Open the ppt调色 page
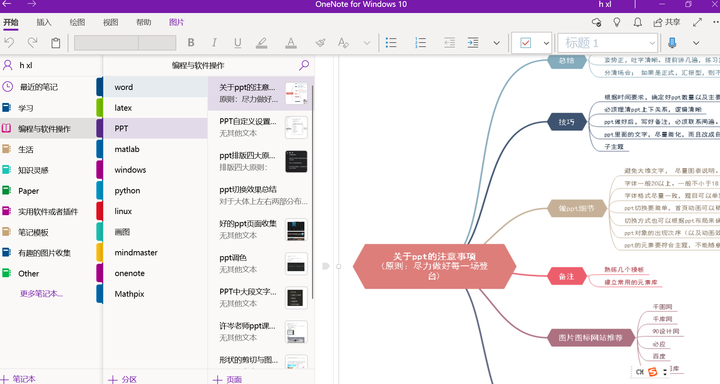The height and width of the screenshot is (384, 720). (x=261, y=263)
